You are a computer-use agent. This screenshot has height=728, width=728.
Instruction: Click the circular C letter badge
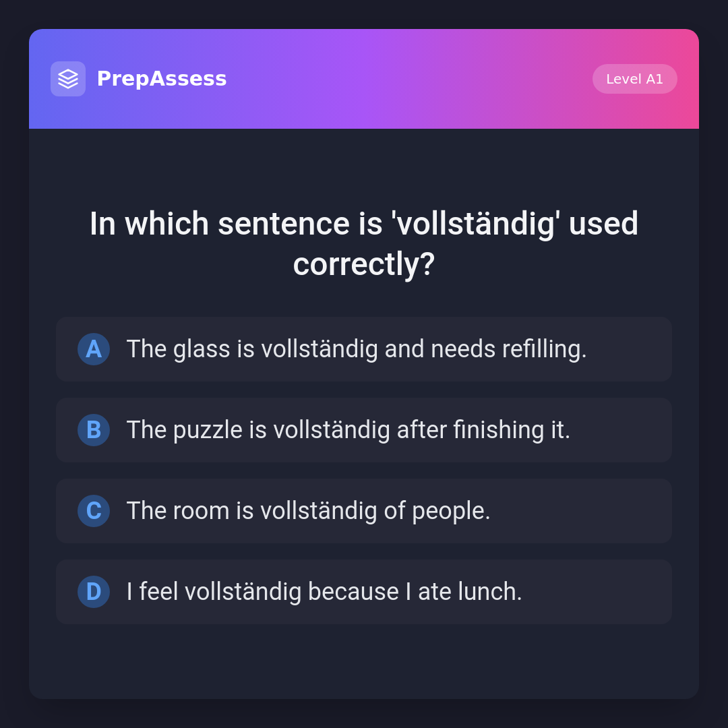click(x=94, y=511)
